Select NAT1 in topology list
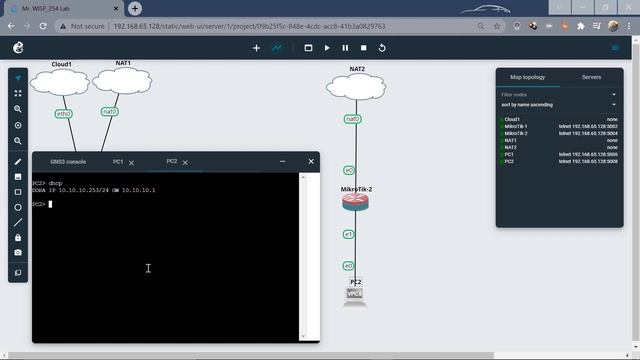Image resolution: width=640 pixels, height=360 pixels. point(510,140)
